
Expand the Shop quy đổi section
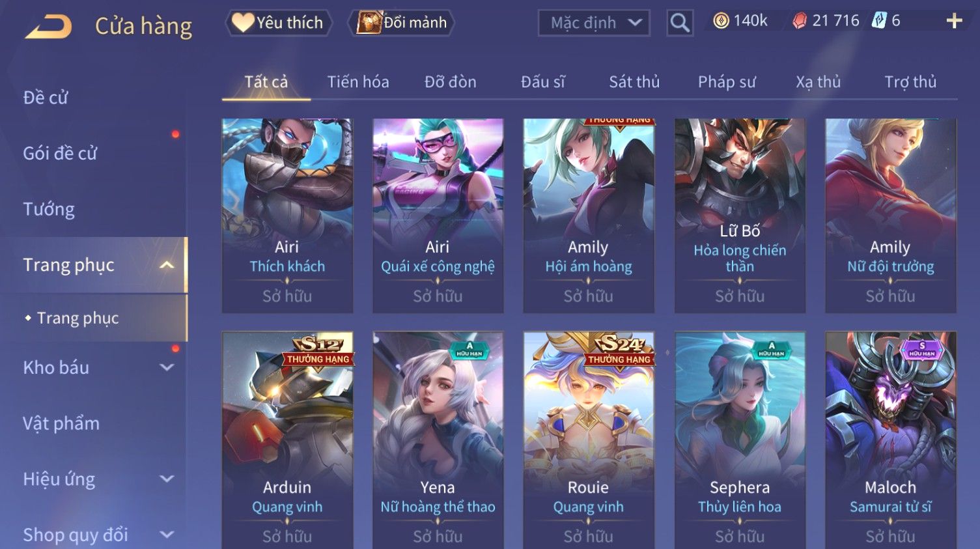[167, 535]
